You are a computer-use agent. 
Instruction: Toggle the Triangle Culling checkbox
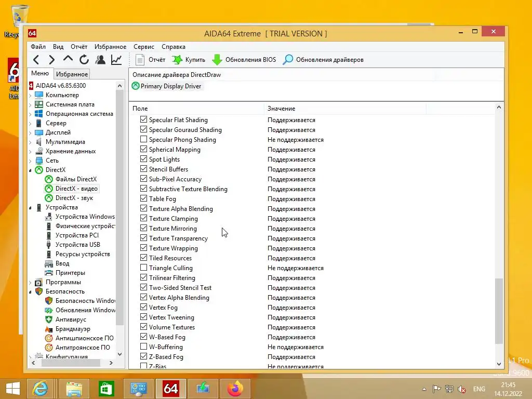tap(143, 268)
